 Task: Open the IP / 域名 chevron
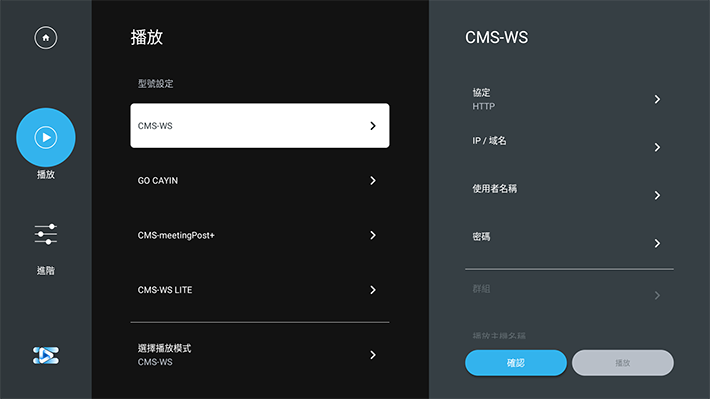[657, 147]
